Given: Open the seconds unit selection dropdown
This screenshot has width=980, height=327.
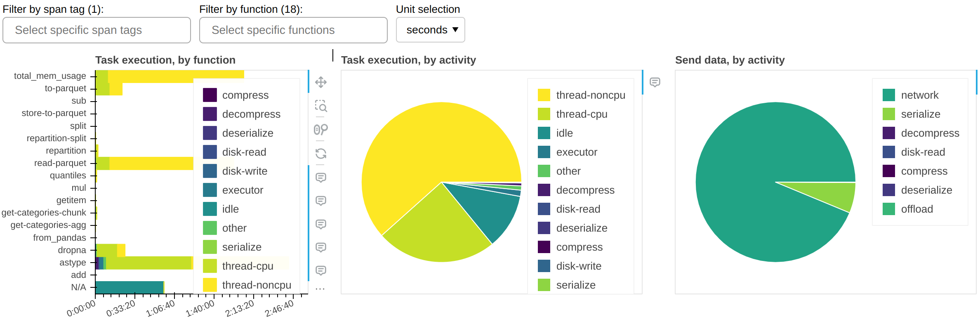Looking at the screenshot, I should point(431,30).
